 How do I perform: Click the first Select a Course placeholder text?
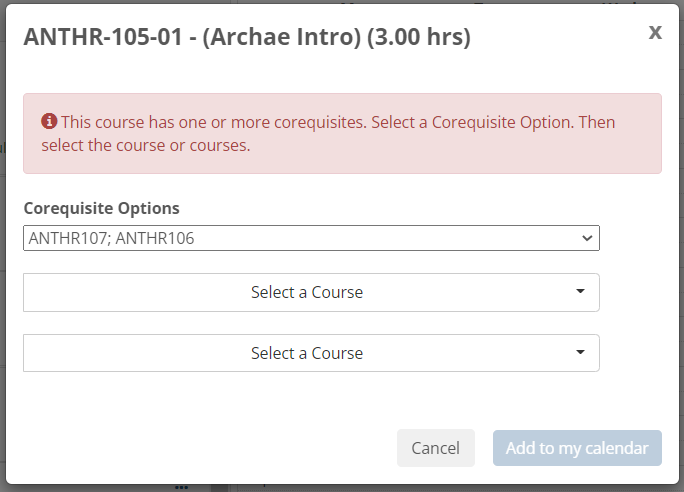point(306,293)
